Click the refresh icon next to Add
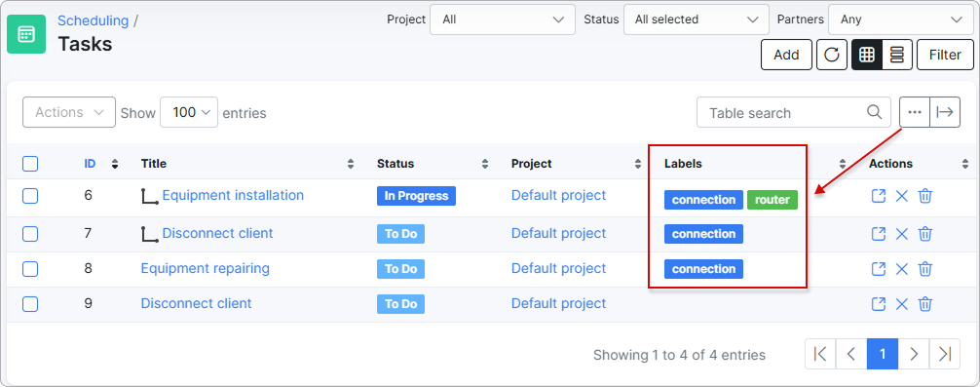The width and height of the screenshot is (980, 387). point(831,55)
